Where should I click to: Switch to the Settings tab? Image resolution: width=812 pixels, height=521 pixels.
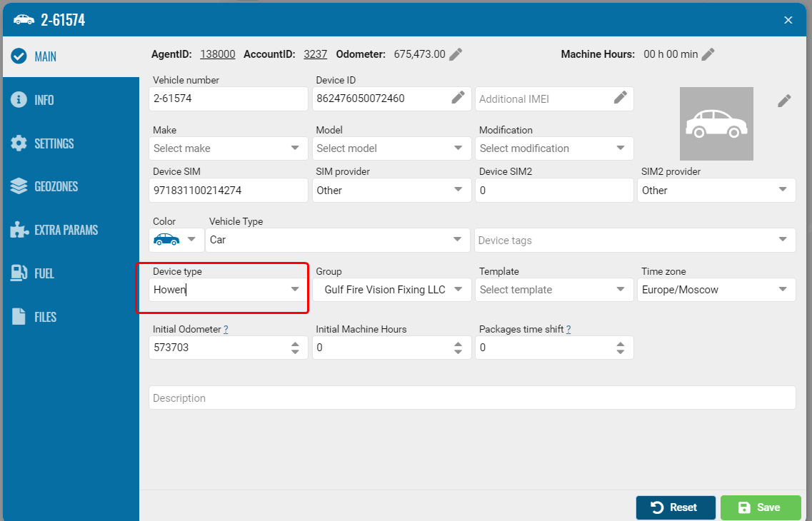coord(54,143)
